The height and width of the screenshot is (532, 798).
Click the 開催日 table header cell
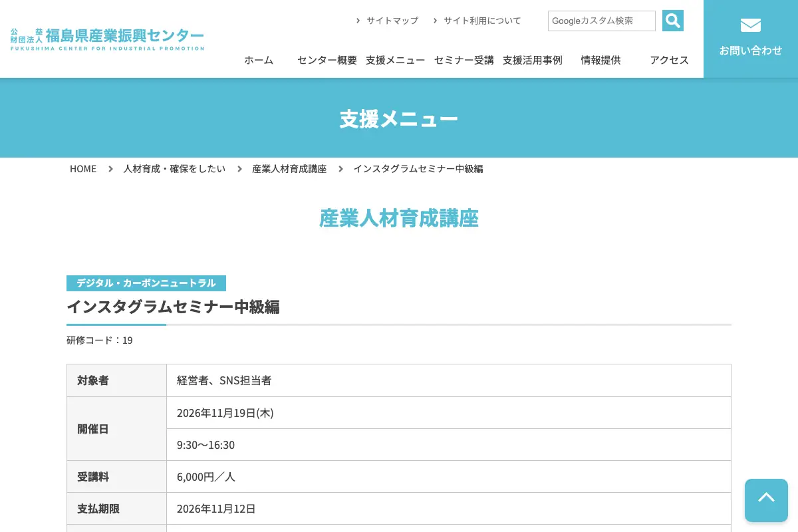[x=117, y=429]
